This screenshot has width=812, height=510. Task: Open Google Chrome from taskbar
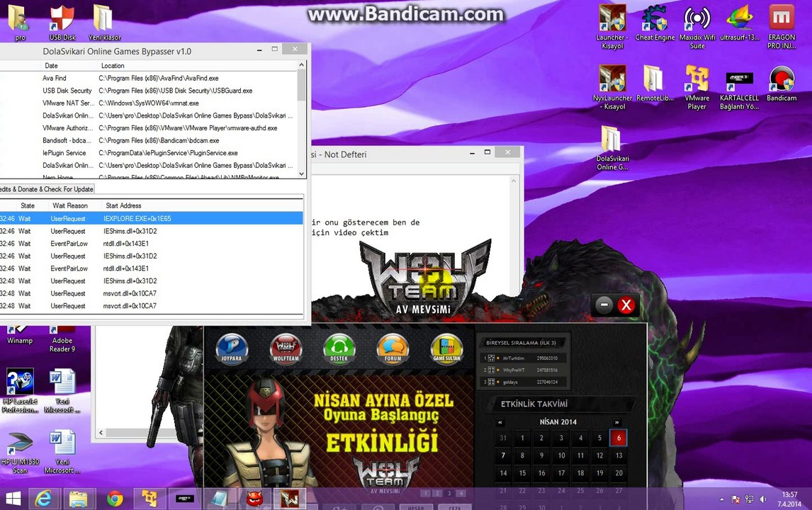pyautogui.click(x=115, y=499)
